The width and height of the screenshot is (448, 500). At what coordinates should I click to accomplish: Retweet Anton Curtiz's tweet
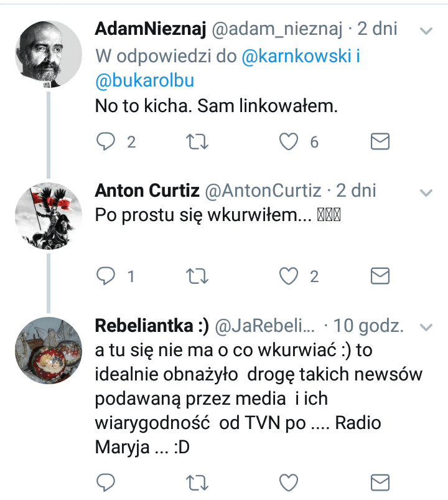tap(197, 276)
